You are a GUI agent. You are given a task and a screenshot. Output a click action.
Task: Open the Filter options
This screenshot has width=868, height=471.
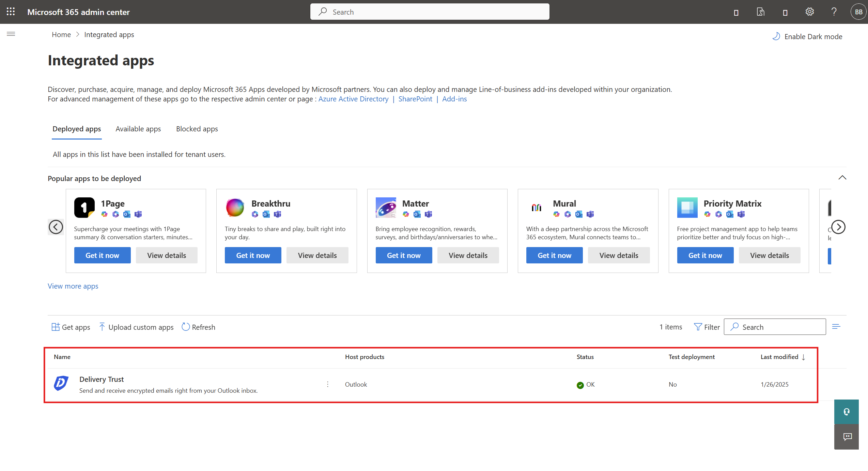coord(707,327)
